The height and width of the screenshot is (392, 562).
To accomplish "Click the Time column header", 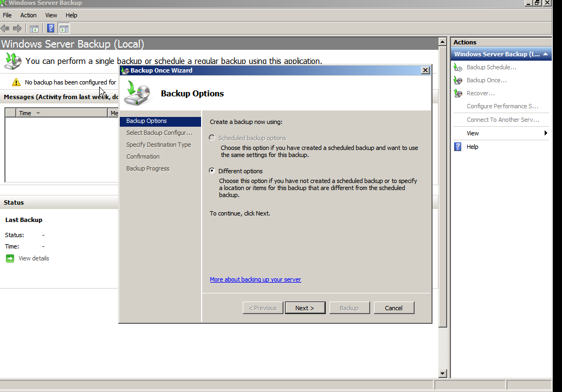I will [62, 113].
